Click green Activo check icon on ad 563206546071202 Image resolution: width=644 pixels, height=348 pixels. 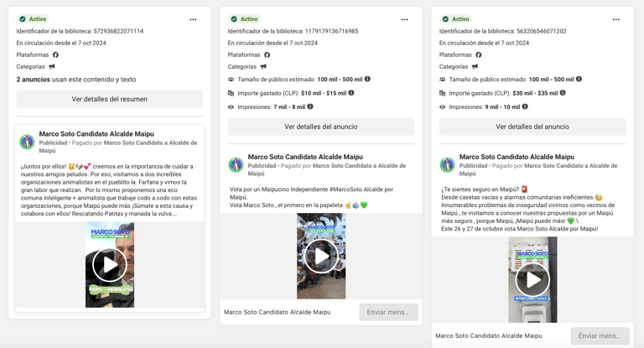tap(445, 19)
